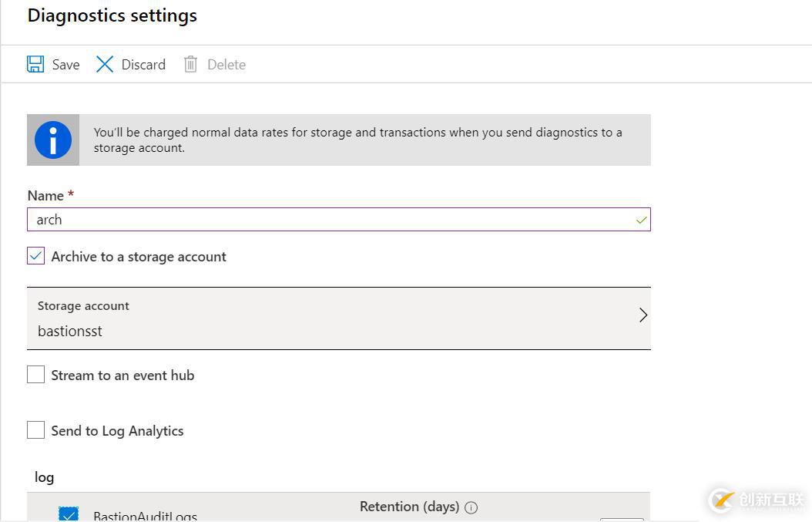812x522 pixels.
Task: Click the Retention (days) column label
Action: tap(409, 507)
